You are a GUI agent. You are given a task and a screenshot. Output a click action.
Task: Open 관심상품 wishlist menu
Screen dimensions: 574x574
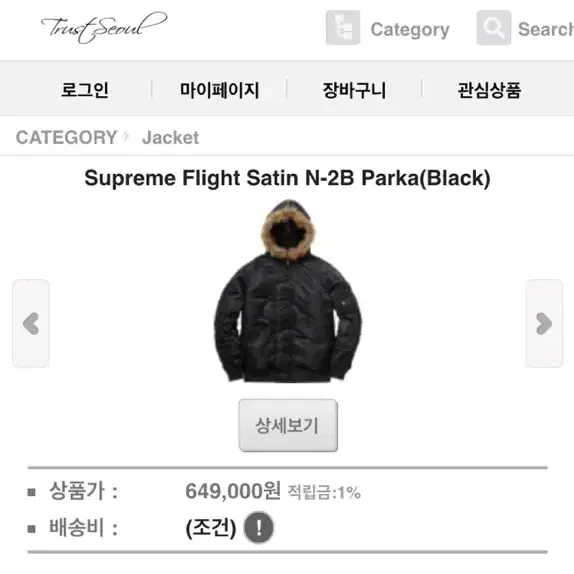[x=489, y=90]
